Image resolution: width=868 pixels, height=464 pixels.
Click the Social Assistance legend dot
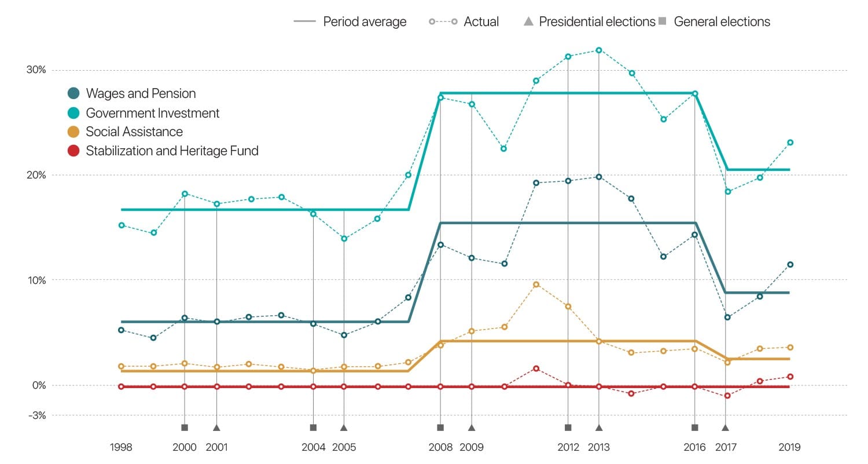73,132
